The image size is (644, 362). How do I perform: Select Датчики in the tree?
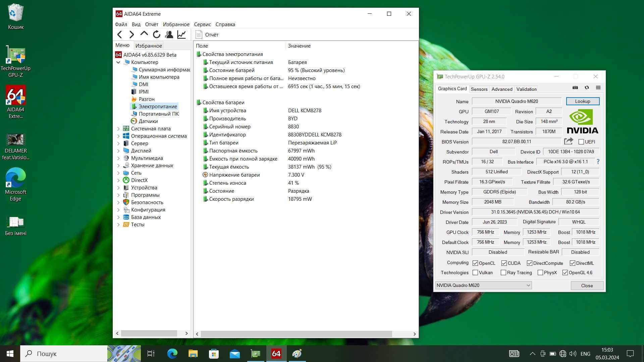(x=144, y=121)
